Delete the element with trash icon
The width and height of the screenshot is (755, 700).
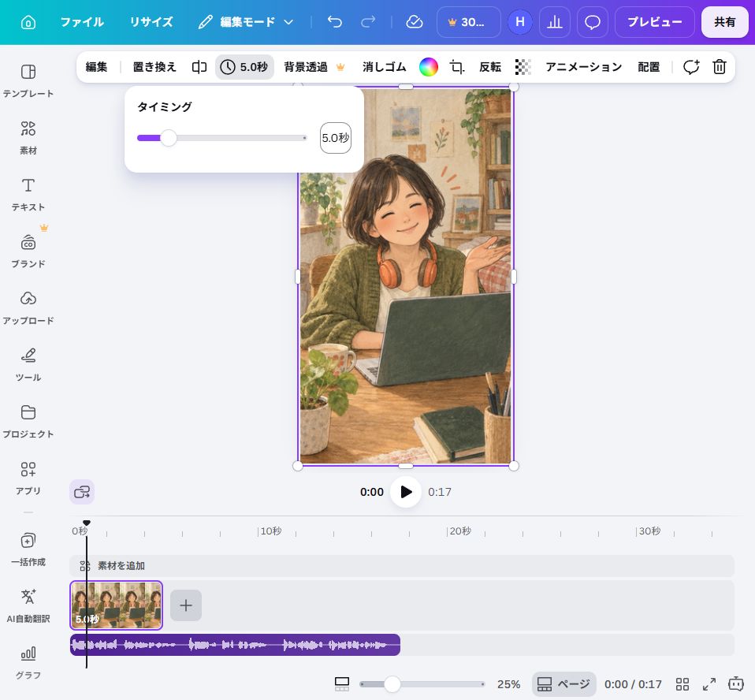click(720, 67)
